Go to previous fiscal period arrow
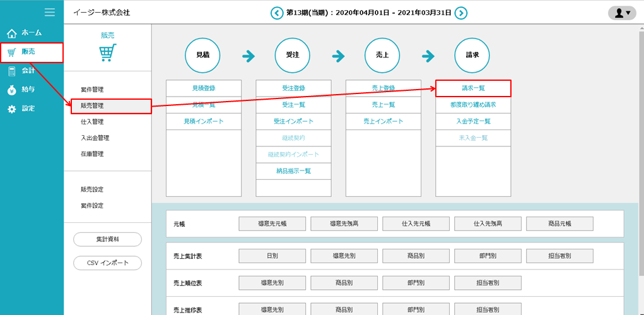644x315 pixels. pyautogui.click(x=277, y=13)
